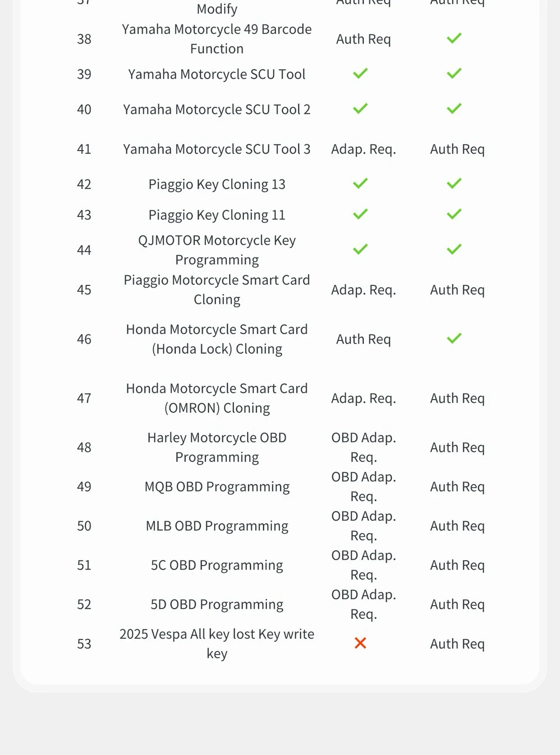Screen dimensions: 560x755
Task: Click the first checkmark for Piaggio Key Cloning 13
Action: [360, 183]
